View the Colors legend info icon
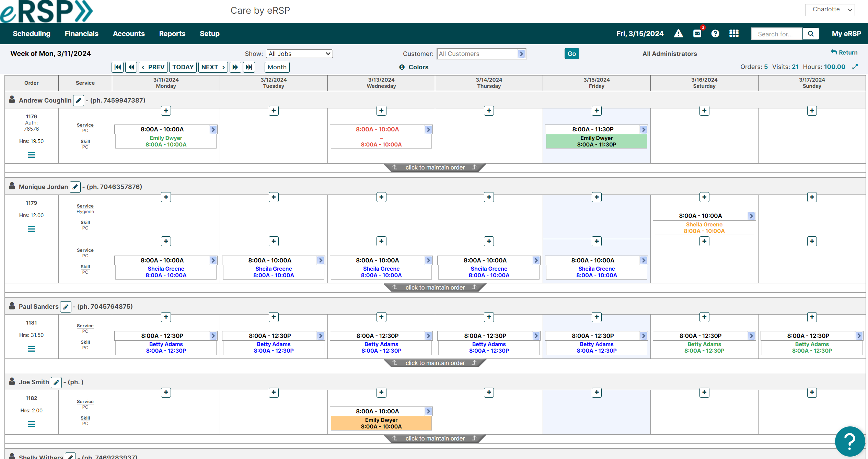868x459 pixels. pyautogui.click(x=402, y=67)
